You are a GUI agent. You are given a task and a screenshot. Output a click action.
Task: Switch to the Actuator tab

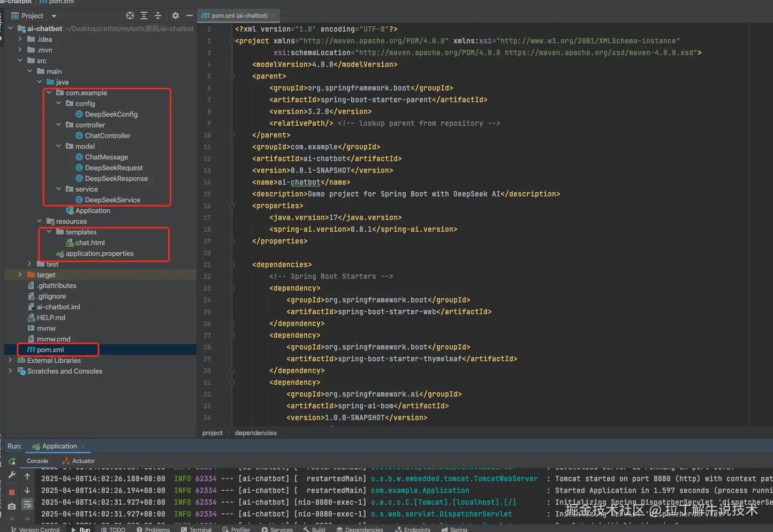(78, 461)
